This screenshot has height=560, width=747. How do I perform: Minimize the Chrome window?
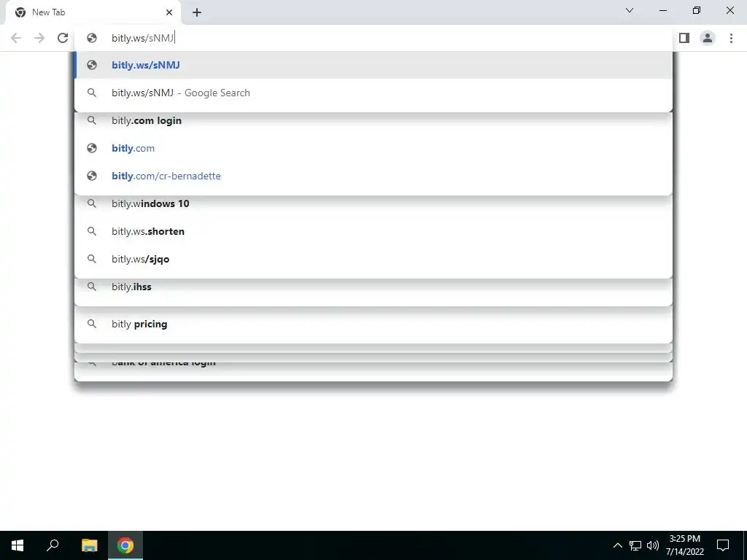tap(662, 10)
